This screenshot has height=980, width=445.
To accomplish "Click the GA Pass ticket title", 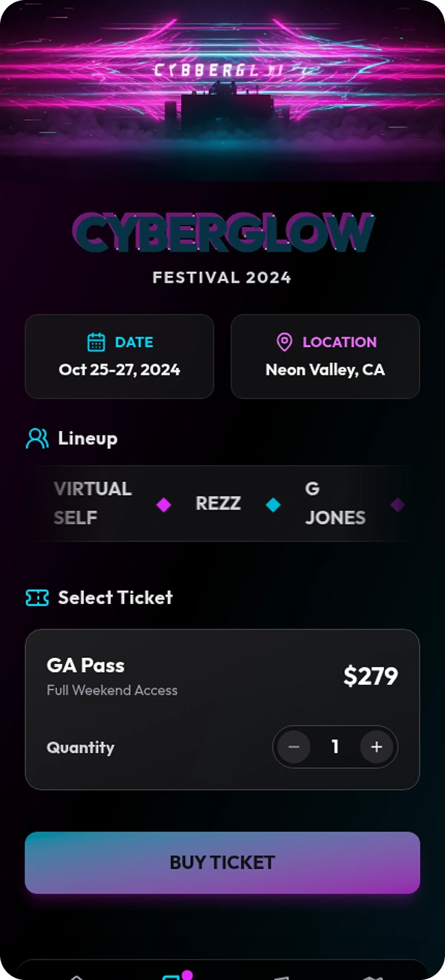I will coord(85,665).
